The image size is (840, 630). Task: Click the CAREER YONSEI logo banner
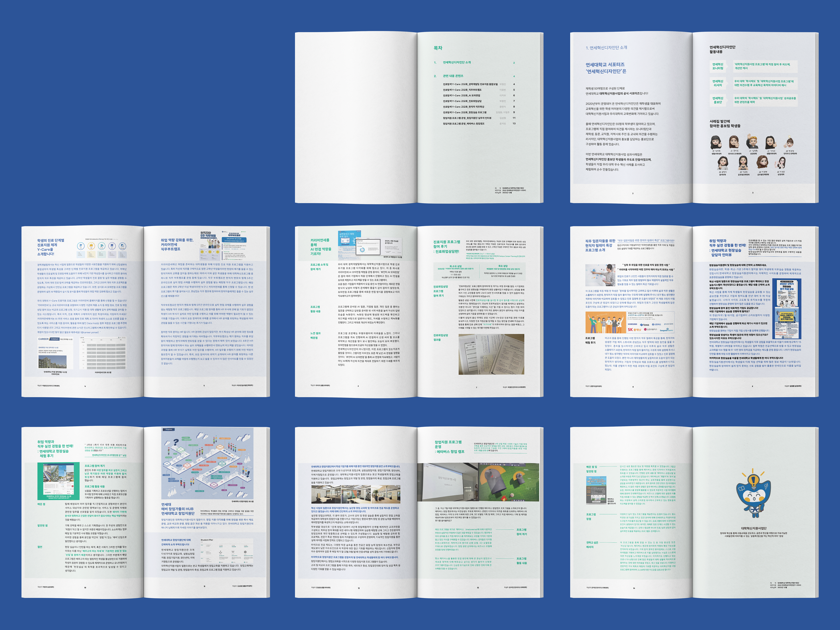pyautogui.click(x=49, y=339)
